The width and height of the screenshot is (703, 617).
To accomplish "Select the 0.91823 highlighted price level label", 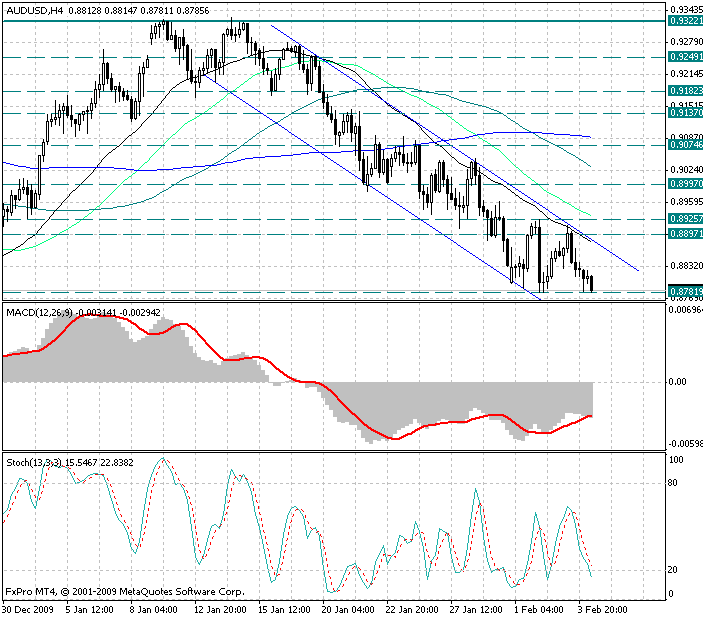I will coord(685,91).
